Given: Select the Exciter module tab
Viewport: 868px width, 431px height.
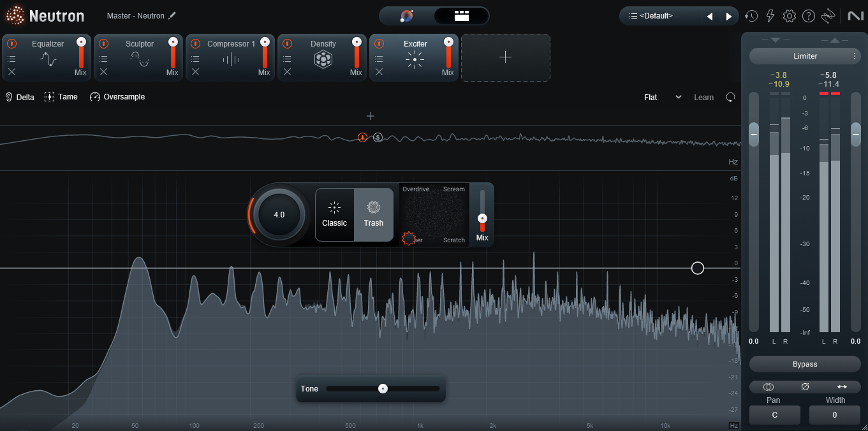Looking at the screenshot, I should coord(414,57).
